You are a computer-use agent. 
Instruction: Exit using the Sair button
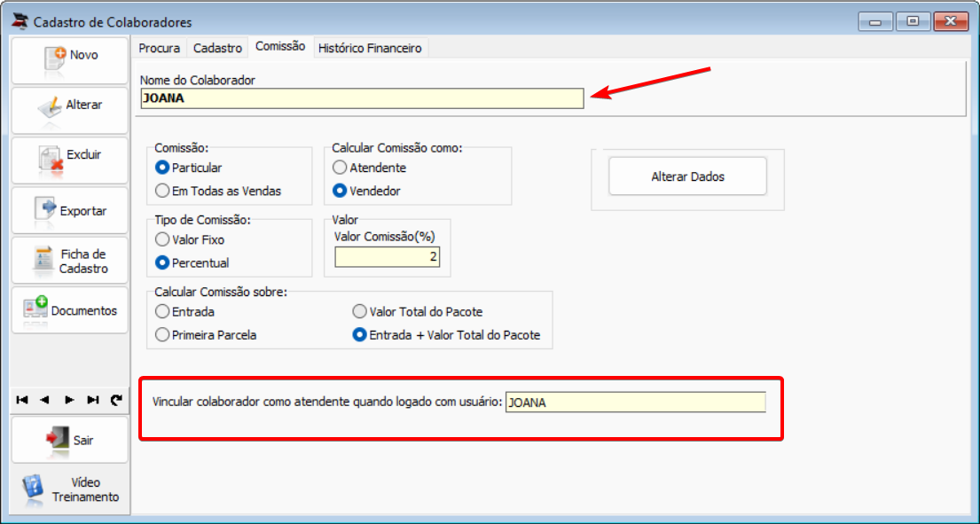(69, 440)
